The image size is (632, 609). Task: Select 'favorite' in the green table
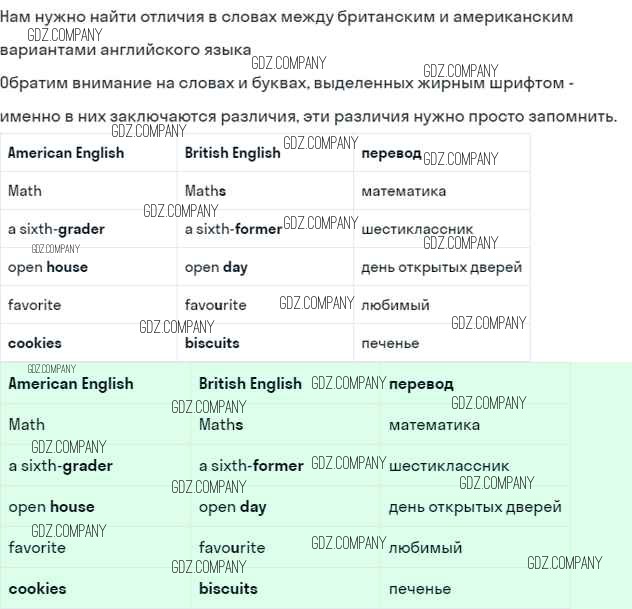point(37,548)
